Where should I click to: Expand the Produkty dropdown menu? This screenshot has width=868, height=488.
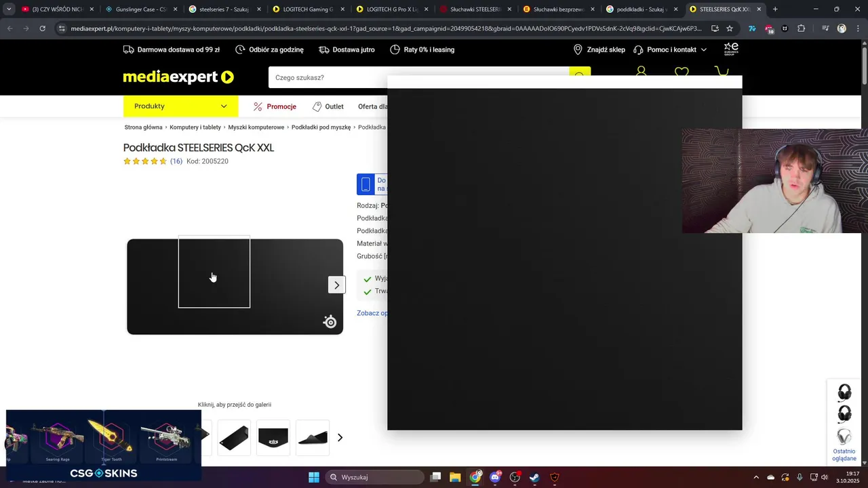click(180, 106)
